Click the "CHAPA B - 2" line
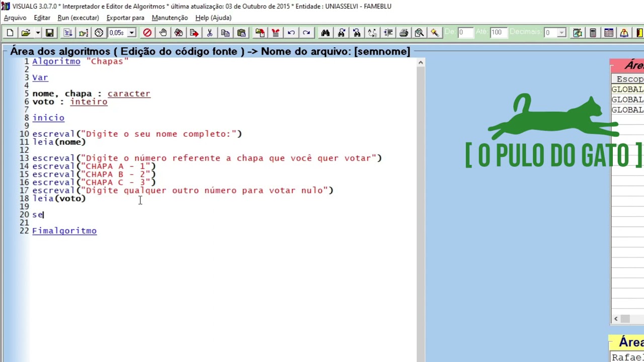Viewport: 644px width, 362px height. click(94, 174)
